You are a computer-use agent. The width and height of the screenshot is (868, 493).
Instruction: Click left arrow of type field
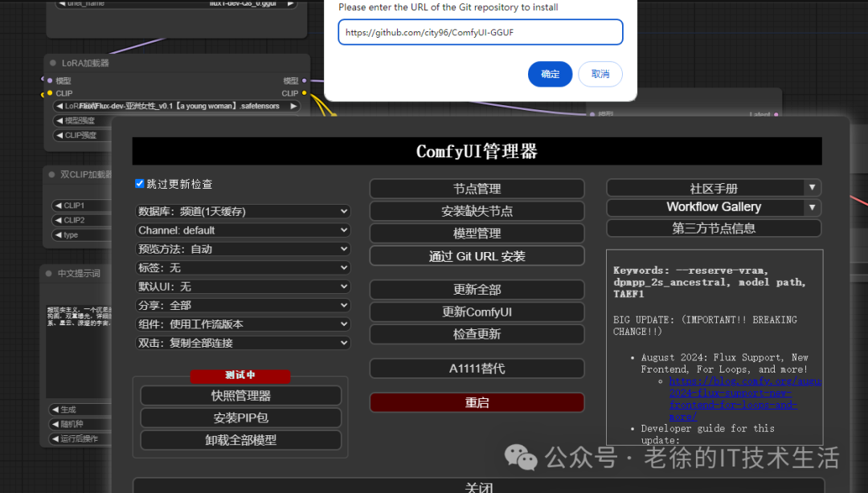[x=58, y=235]
